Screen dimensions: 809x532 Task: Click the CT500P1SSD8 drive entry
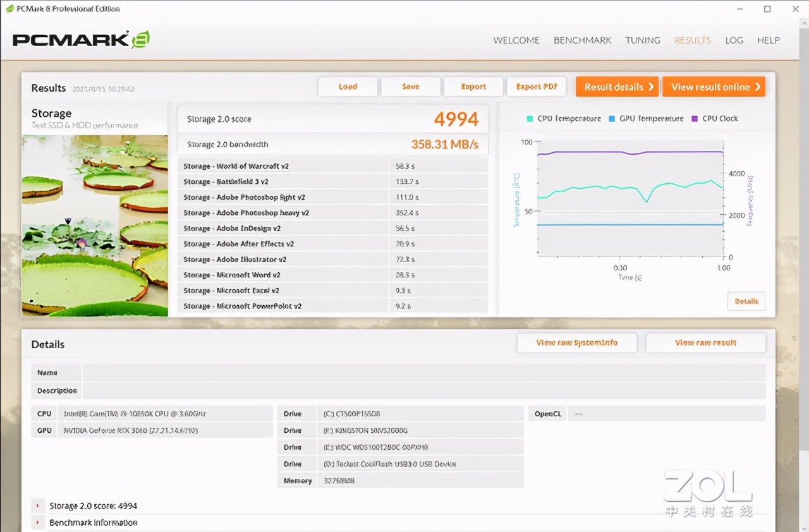click(420, 414)
